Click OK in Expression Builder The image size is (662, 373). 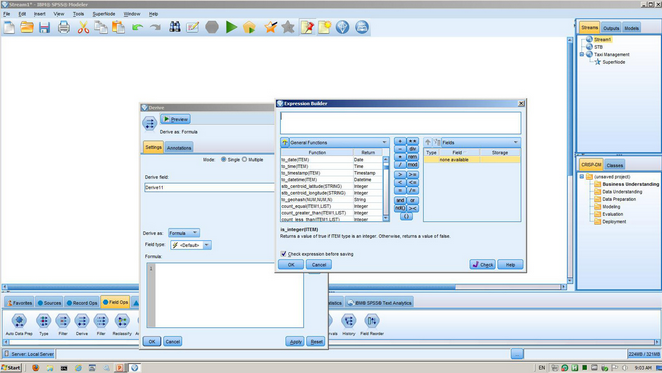tap(291, 264)
